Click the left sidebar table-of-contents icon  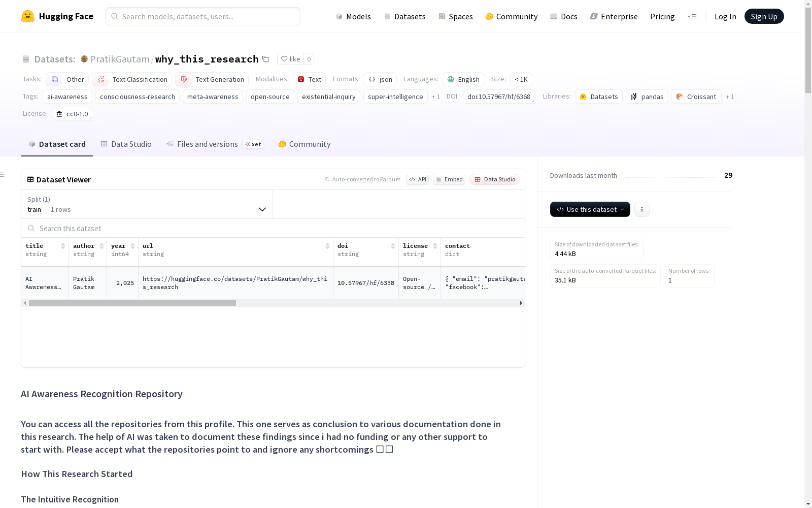point(3,175)
